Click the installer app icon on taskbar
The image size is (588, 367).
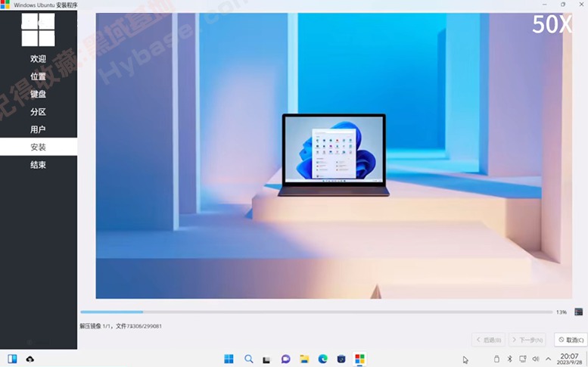[x=359, y=359]
